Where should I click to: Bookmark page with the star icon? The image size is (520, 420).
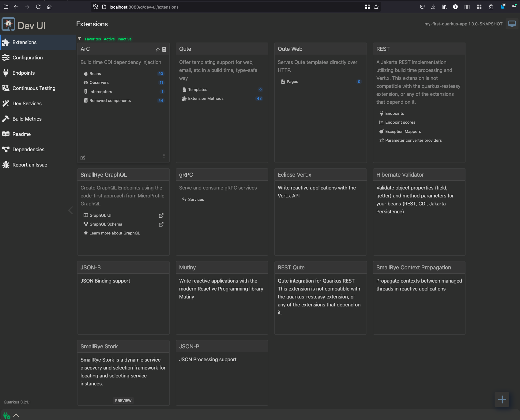click(x=376, y=7)
